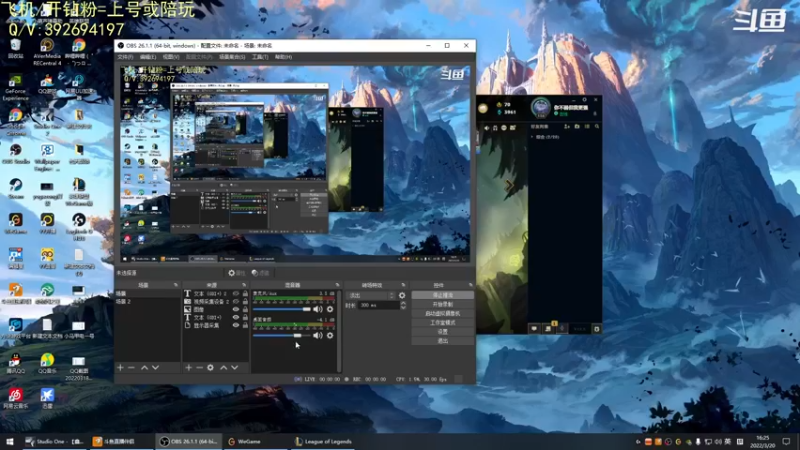Click the start virtual camera button
Viewport: 800px width, 450px height.
coord(442,314)
